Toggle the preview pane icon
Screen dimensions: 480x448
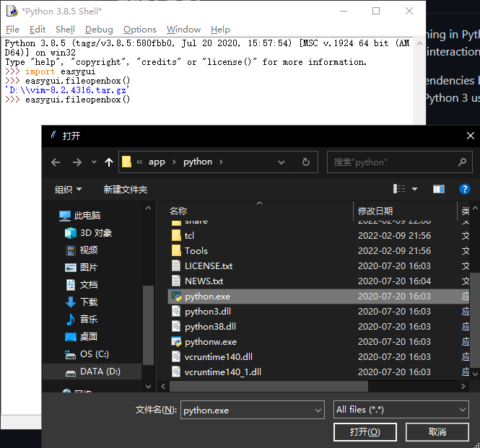coord(439,189)
